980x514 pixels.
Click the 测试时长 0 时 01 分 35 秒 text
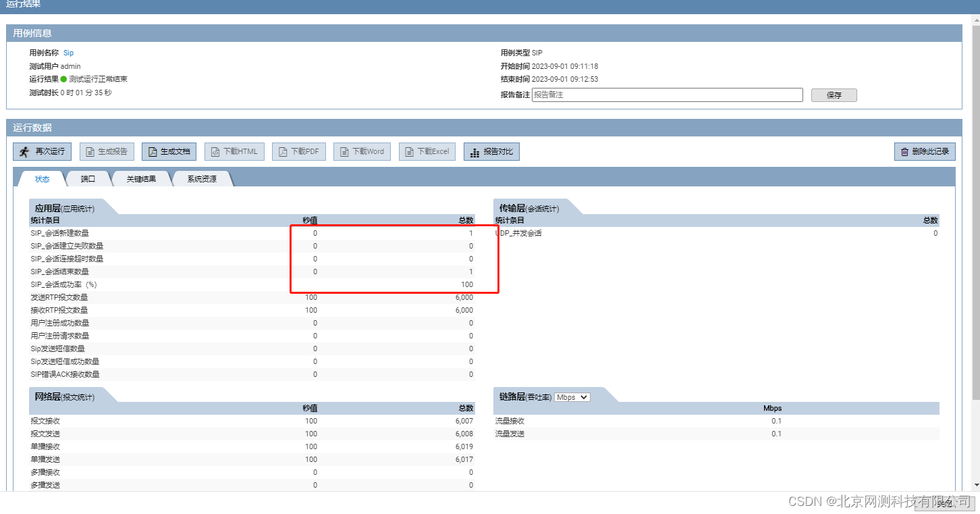click(x=71, y=93)
